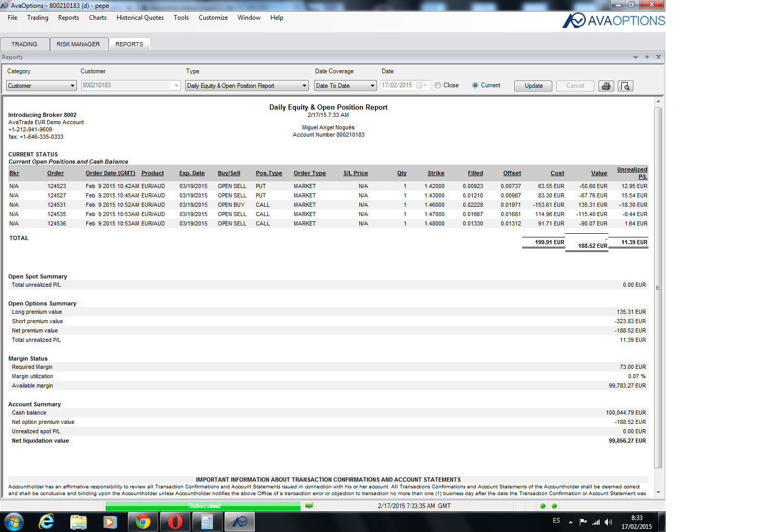Screen dimensions: 780x532
Task: Open print preview with the magnifier page icon
Action: click(x=626, y=86)
